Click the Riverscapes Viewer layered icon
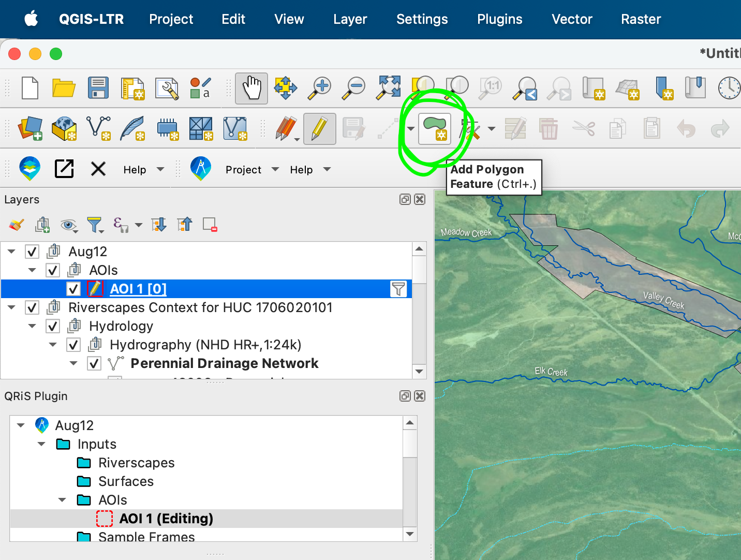Screen dimensions: 741x560 [x=30, y=169]
